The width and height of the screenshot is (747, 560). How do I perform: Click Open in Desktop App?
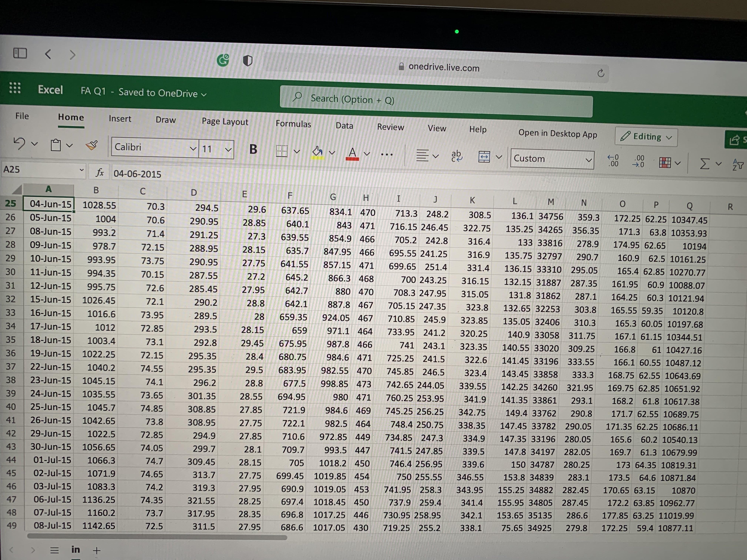(557, 134)
